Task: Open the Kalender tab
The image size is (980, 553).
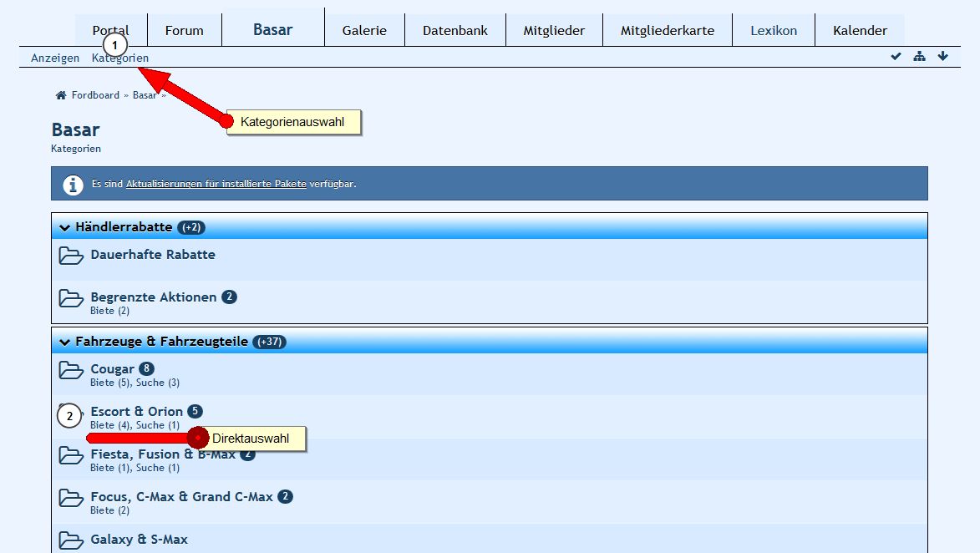Action: [860, 30]
